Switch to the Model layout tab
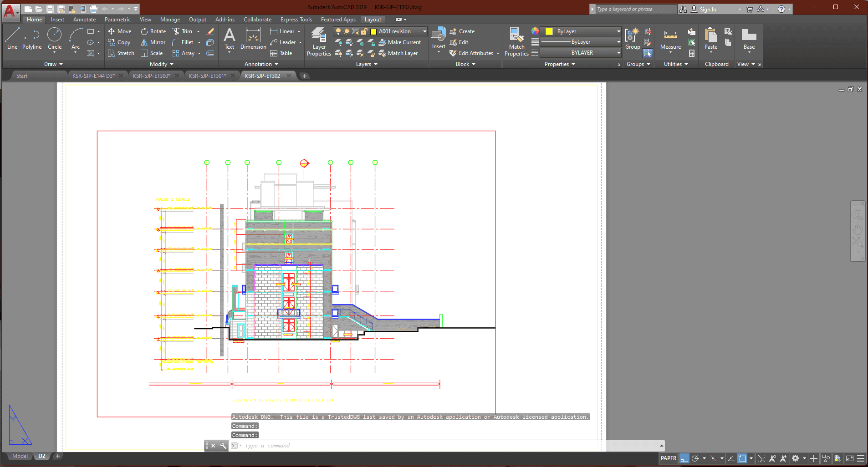The image size is (868, 467). tap(20, 456)
